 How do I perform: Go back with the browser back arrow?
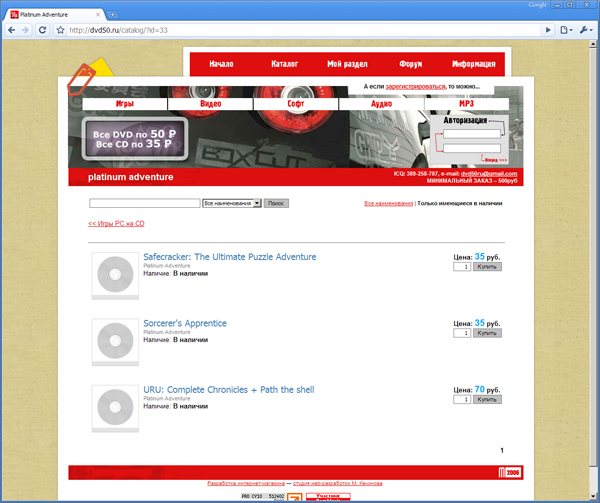click(x=11, y=30)
